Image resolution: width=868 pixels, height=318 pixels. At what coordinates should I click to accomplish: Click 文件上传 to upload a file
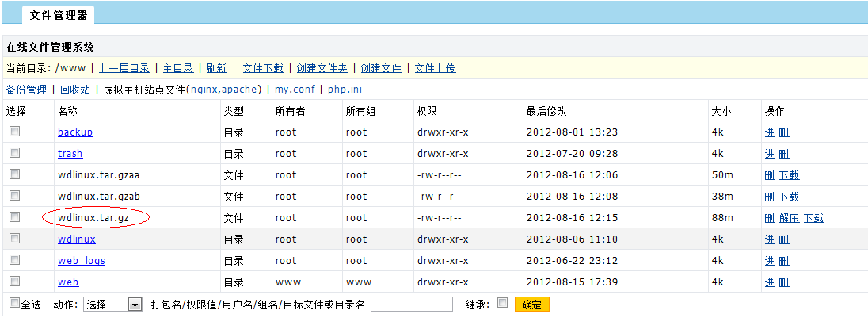tap(435, 68)
